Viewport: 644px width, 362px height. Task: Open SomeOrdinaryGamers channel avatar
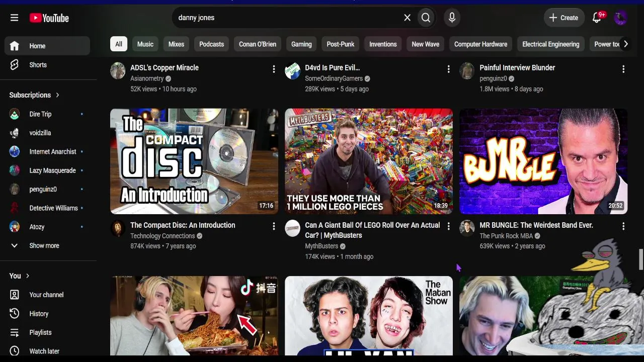[x=292, y=71]
